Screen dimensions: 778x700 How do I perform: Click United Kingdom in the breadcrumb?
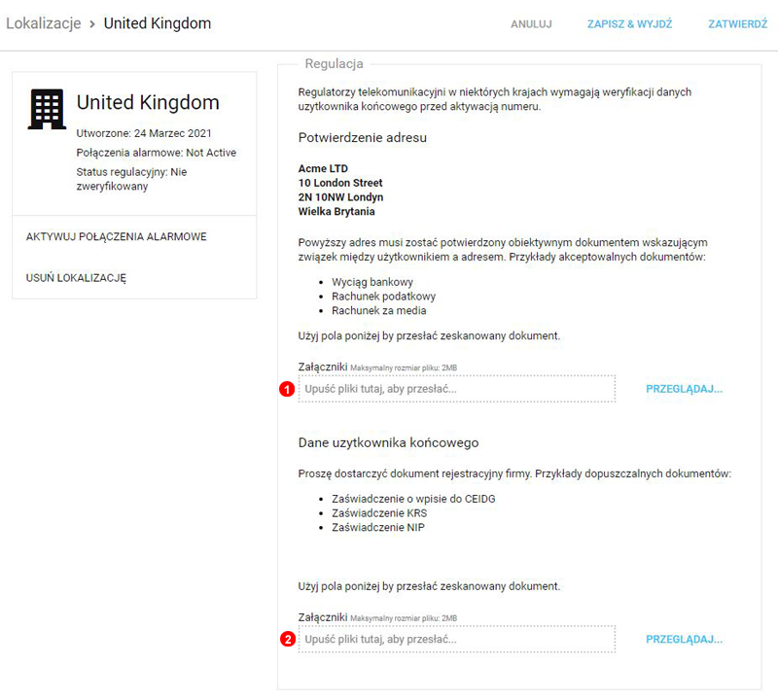(x=158, y=23)
